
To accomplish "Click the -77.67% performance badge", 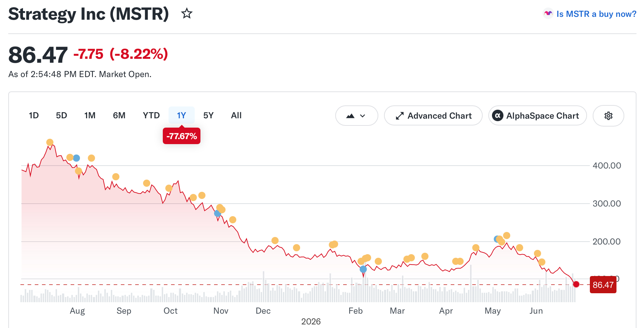I will [181, 136].
